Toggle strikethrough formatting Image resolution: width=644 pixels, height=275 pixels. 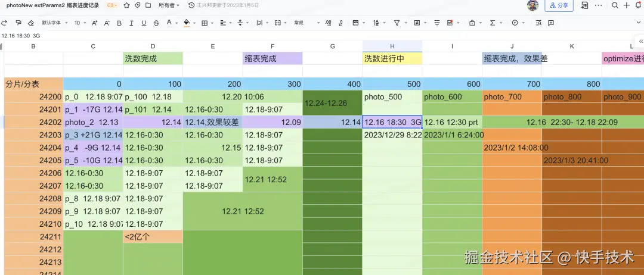(x=156, y=23)
